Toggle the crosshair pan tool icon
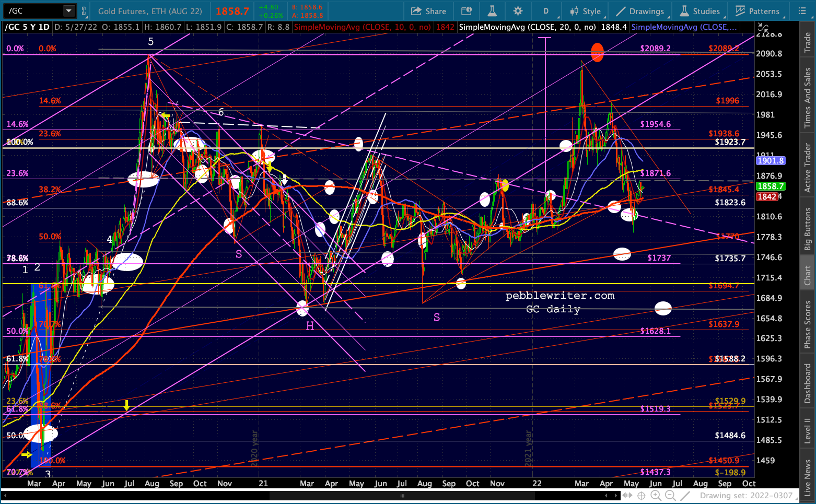Screen dimensions: 816x504 tap(641, 496)
